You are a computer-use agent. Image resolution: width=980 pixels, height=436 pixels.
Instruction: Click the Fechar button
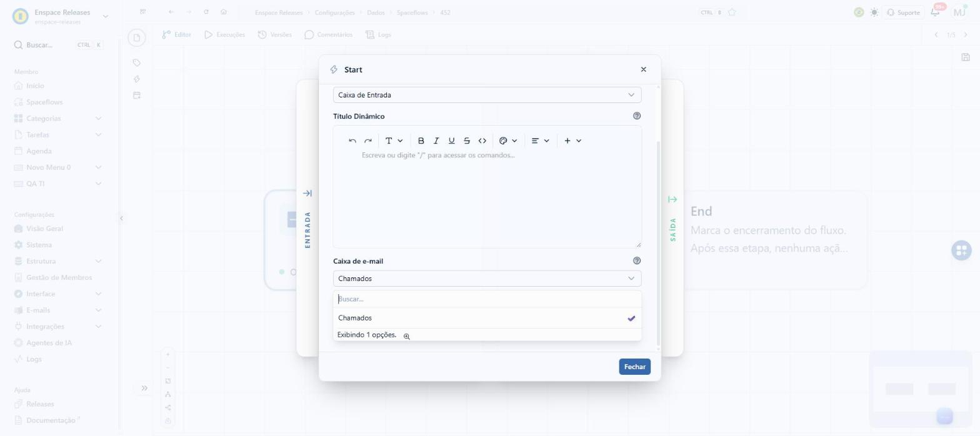click(634, 367)
